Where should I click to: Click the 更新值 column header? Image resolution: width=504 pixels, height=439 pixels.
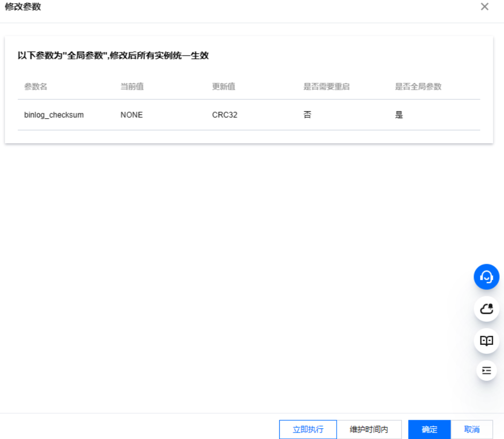point(224,87)
